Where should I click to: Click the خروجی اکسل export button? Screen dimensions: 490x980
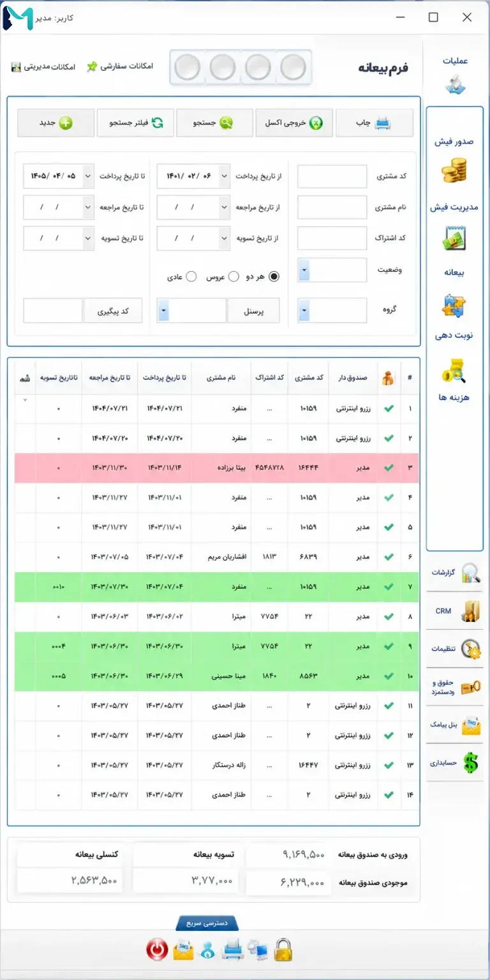(294, 123)
